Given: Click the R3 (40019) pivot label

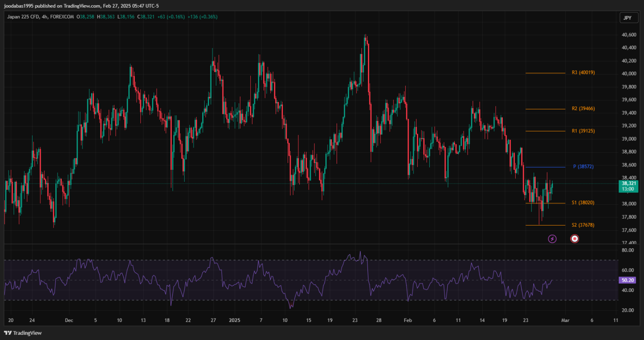Looking at the screenshot, I should [x=583, y=73].
